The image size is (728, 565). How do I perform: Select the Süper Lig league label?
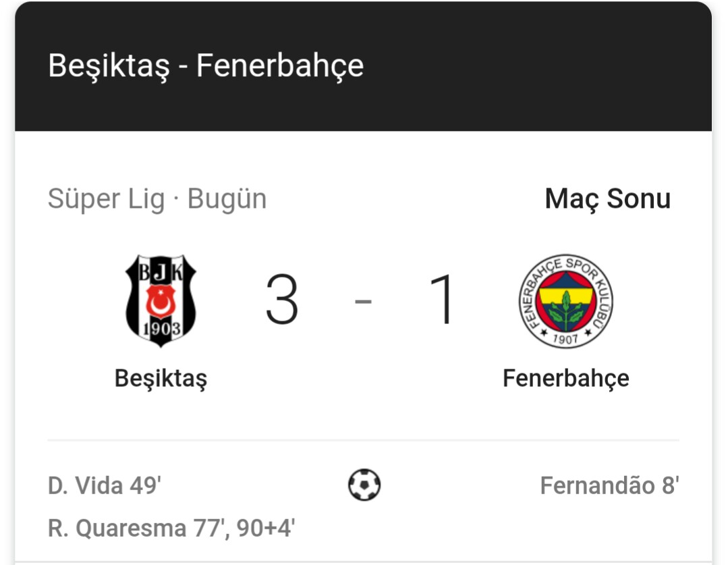[106, 199]
